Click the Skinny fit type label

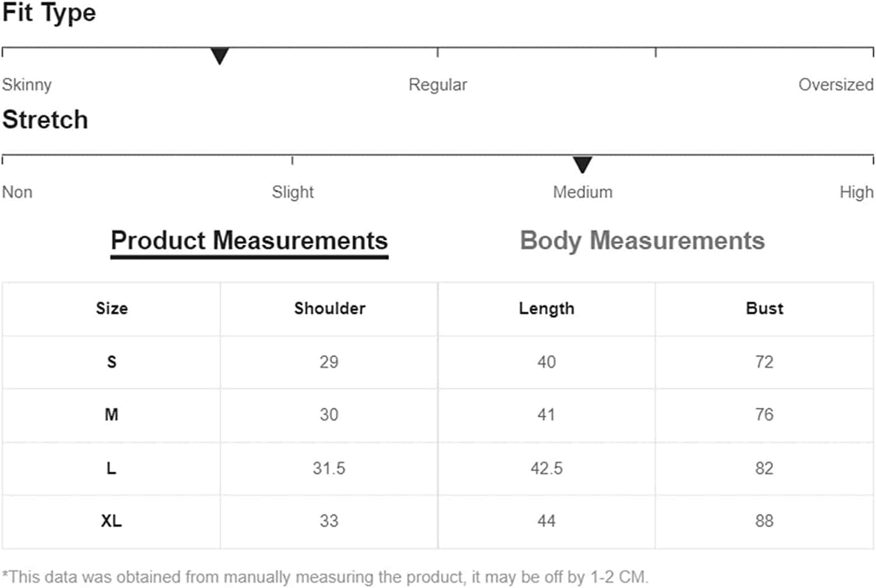27,85
